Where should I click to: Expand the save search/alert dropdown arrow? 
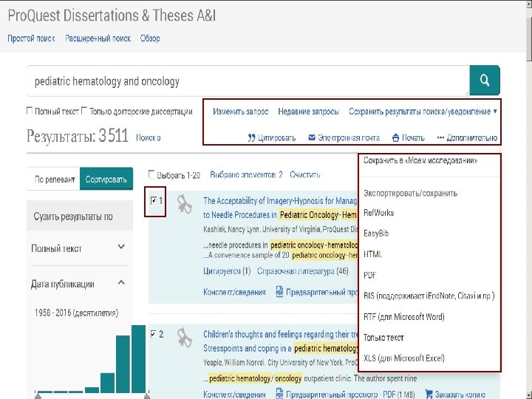coord(494,112)
